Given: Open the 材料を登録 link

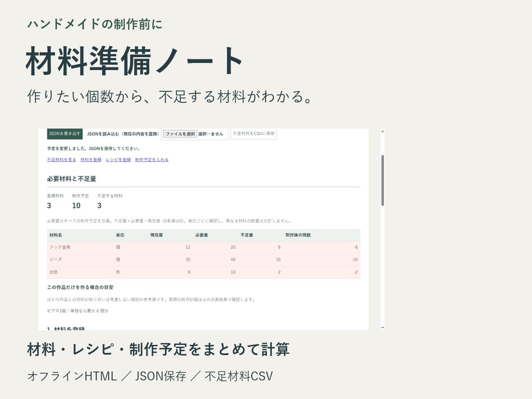Looking at the screenshot, I should [x=91, y=160].
